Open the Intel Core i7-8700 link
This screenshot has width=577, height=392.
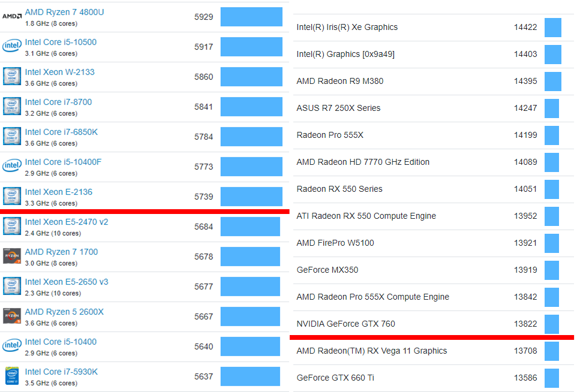58,102
